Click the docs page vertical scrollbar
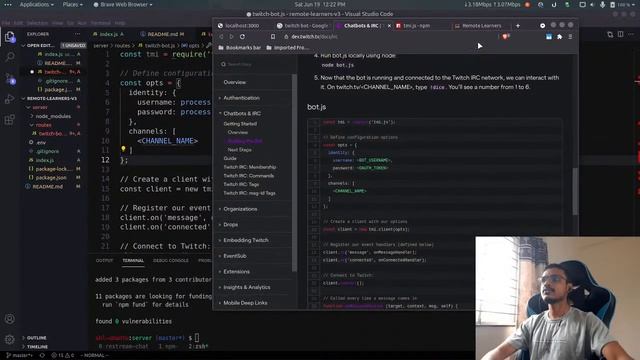This screenshot has width=640, height=360. 575,191
